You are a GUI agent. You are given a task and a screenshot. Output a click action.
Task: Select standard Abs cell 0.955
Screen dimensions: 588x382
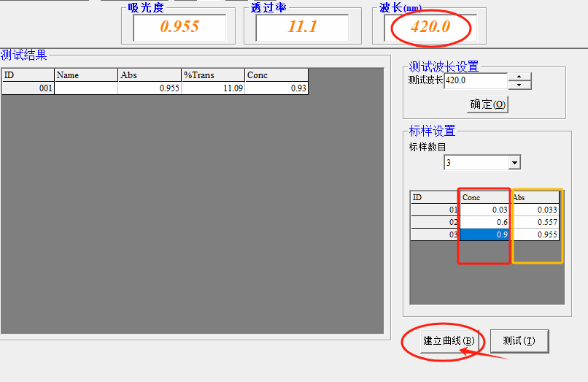click(535, 234)
